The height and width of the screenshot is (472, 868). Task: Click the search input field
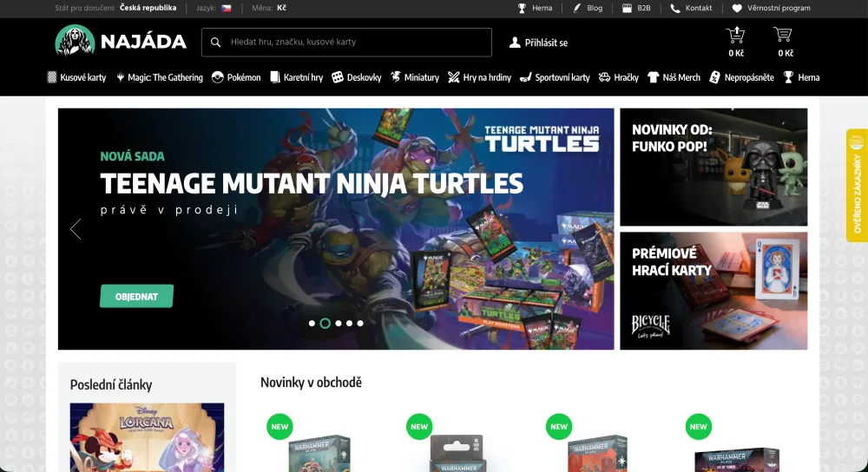pos(346,42)
